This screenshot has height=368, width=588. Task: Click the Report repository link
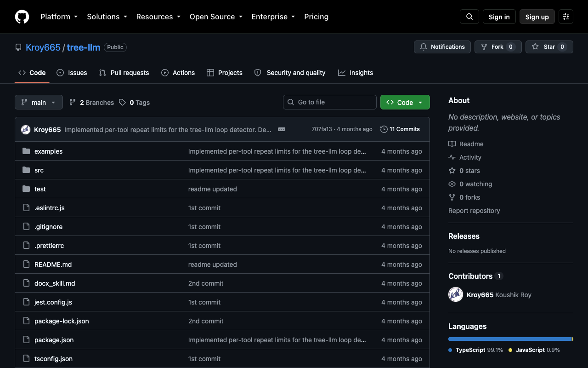(474, 211)
